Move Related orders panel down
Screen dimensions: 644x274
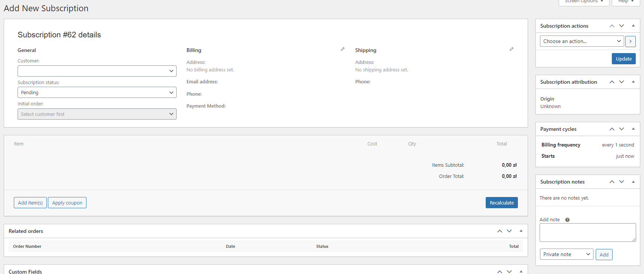(x=509, y=231)
